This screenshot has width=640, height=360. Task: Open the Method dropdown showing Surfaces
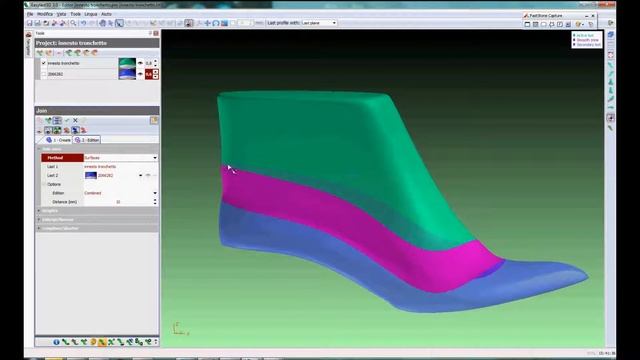121,158
